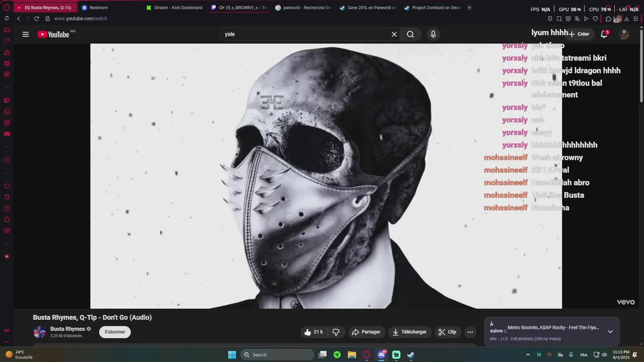This screenshot has height=362, width=644.
Task: Open the Windows Start menu
Action: tap(232, 354)
